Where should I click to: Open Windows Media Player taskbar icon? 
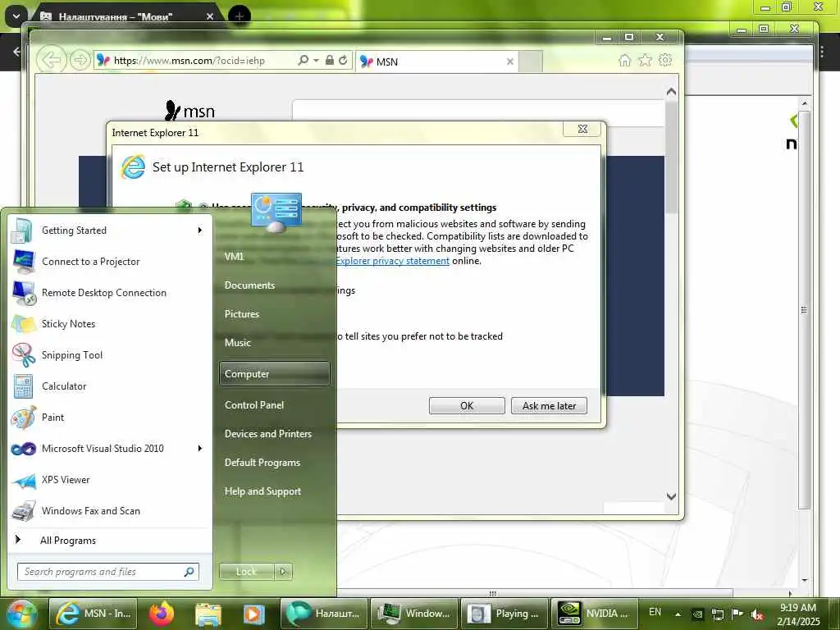[254, 614]
